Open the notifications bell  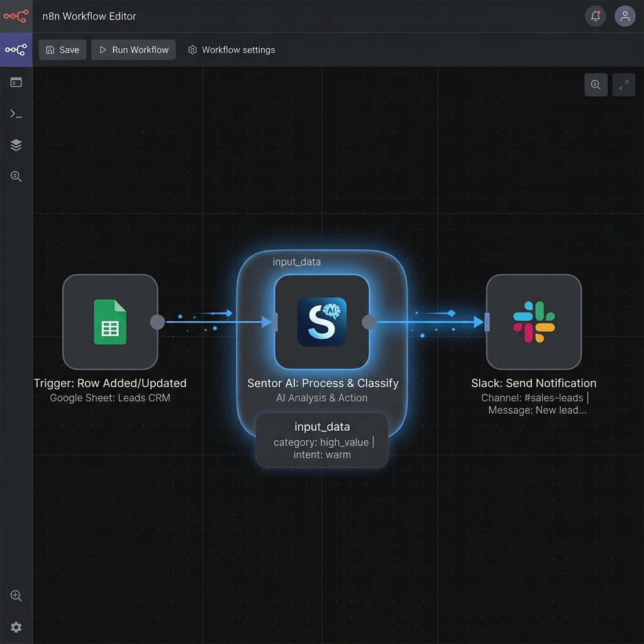pos(596,16)
